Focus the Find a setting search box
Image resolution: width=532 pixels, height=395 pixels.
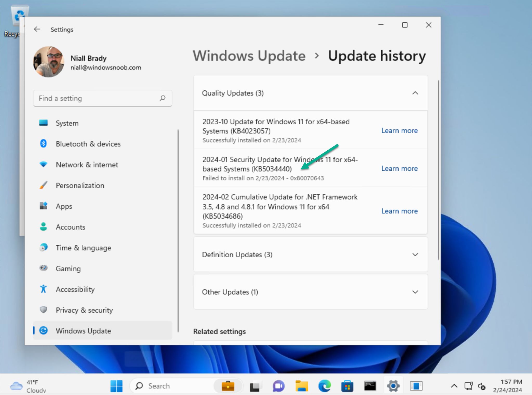tap(102, 98)
